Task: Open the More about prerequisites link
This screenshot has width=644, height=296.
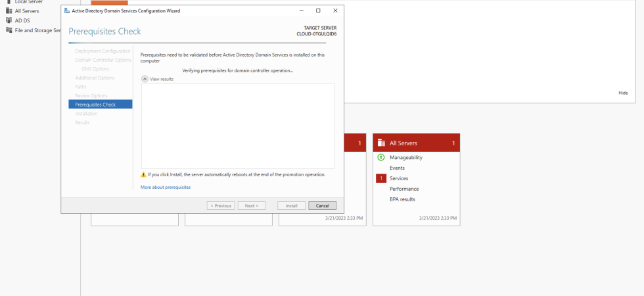Action: [x=166, y=187]
